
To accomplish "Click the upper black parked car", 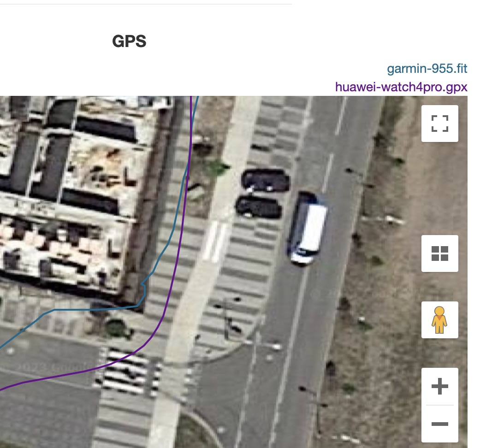I will pyautogui.click(x=266, y=180).
